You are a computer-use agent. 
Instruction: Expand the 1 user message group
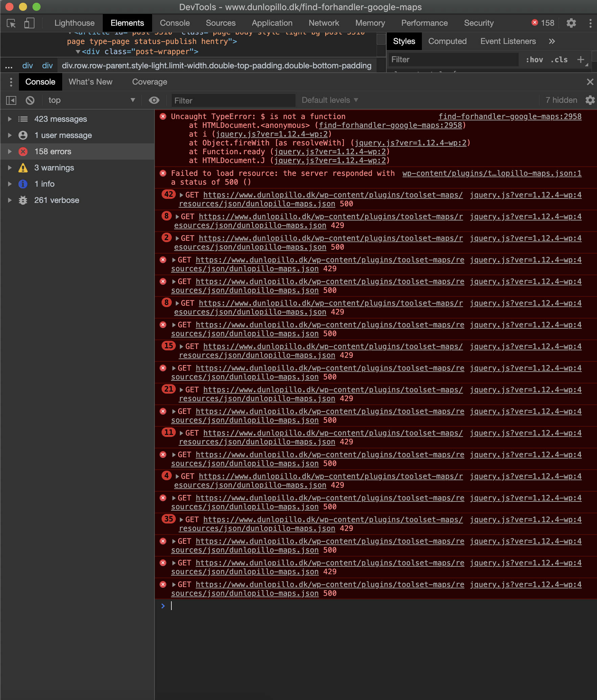[x=10, y=135]
